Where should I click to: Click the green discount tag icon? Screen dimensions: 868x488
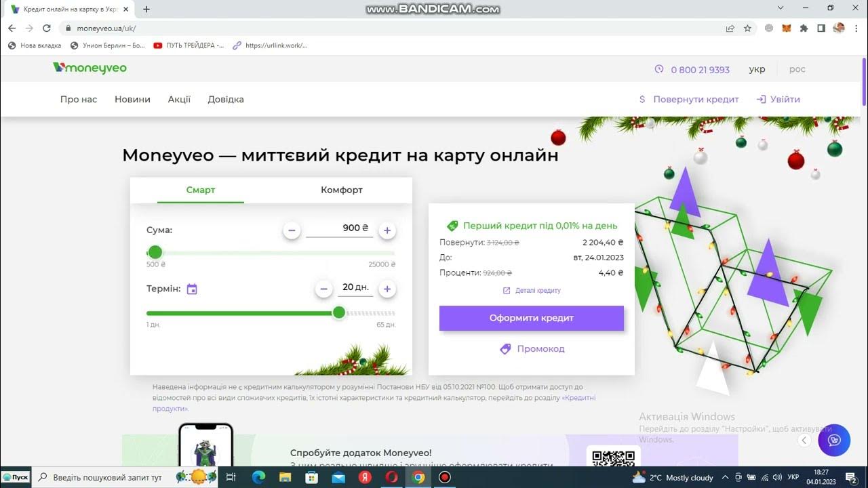[x=452, y=226]
